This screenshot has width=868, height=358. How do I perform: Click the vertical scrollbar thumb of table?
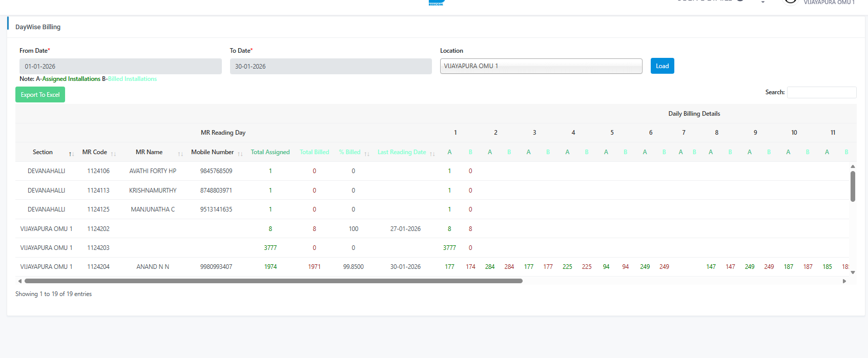853,186
